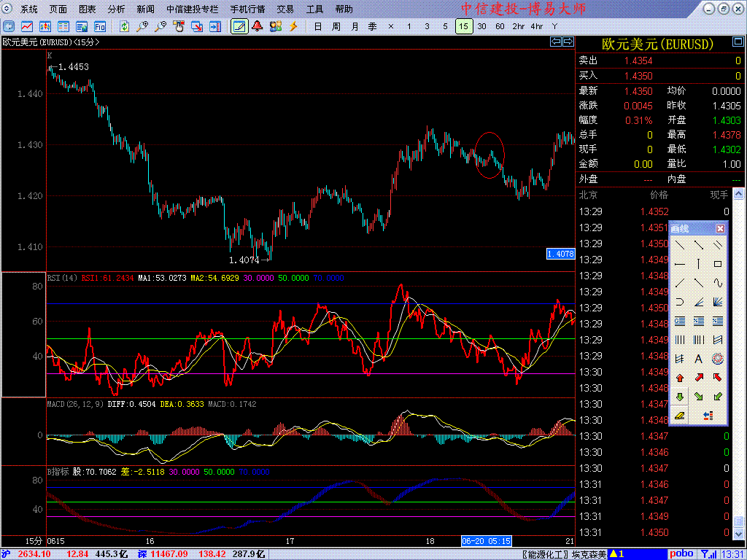Switch chart period to 周 (weekly)
747x560 pixels.
coord(336,26)
